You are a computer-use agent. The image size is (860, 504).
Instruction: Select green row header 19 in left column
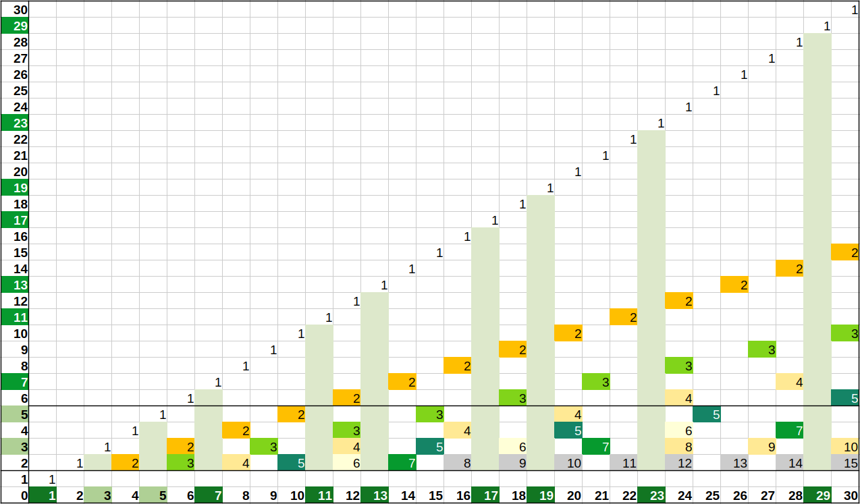(14, 188)
